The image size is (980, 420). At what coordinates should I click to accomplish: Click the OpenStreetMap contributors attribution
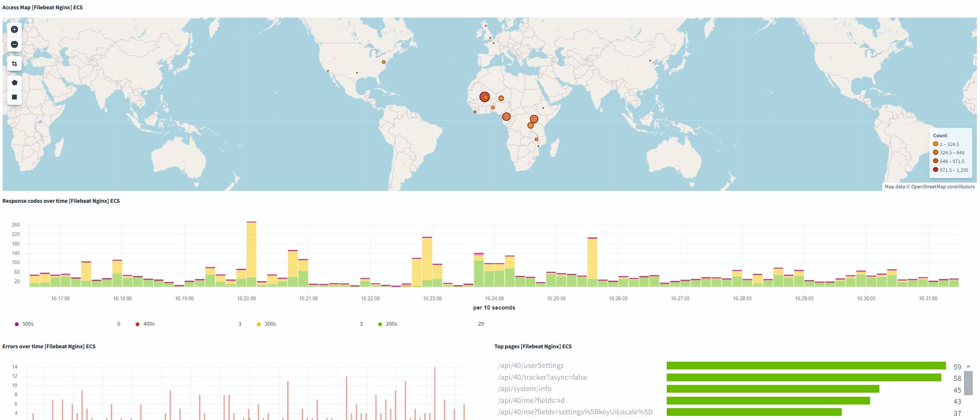tap(942, 187)
